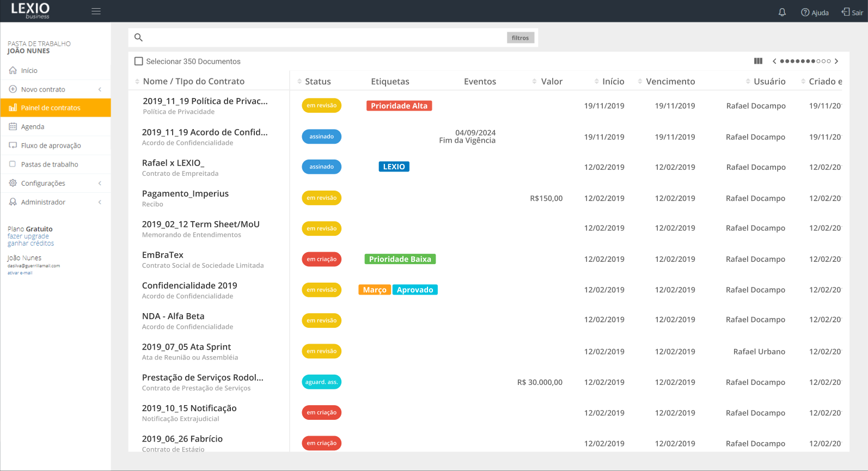Open Agenda in the sidebar

(x=33, y=127)
